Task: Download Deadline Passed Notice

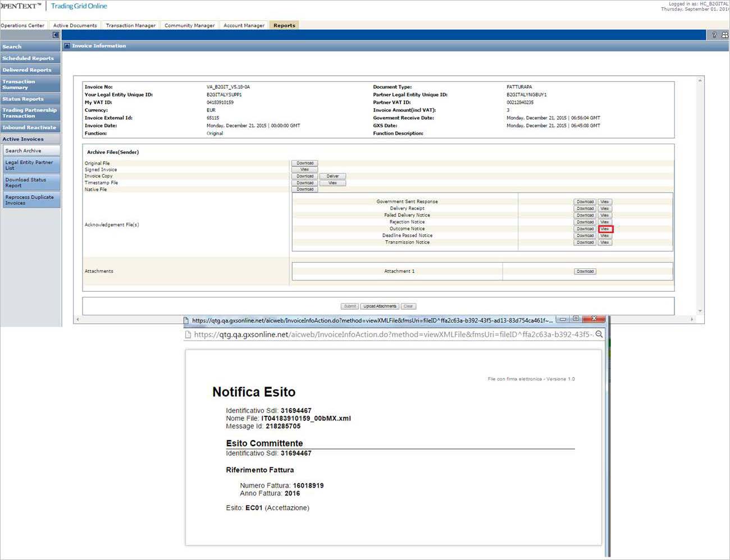Action: pos(585,236)
